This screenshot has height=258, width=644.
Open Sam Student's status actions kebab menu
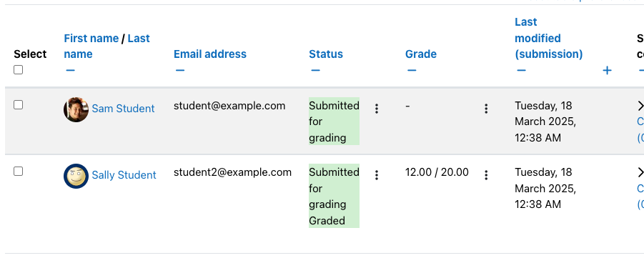pos(376,109)
